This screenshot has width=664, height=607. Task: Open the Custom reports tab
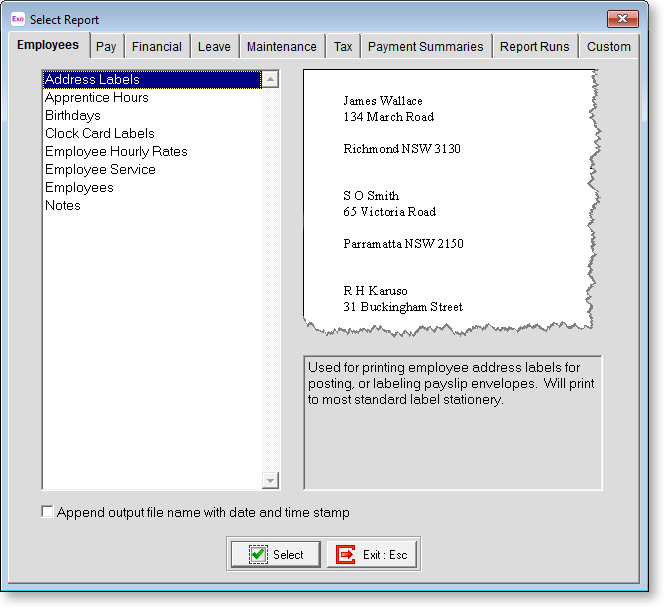click(x=608, y=46)
